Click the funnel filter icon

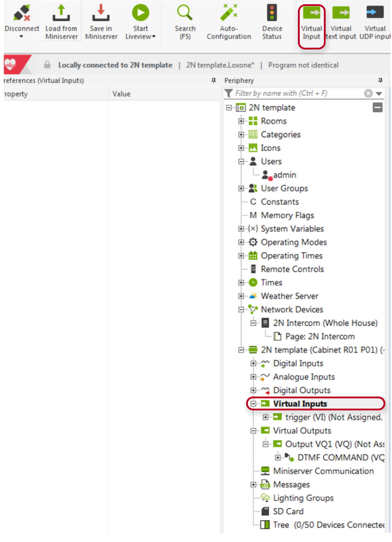[229, 93]
